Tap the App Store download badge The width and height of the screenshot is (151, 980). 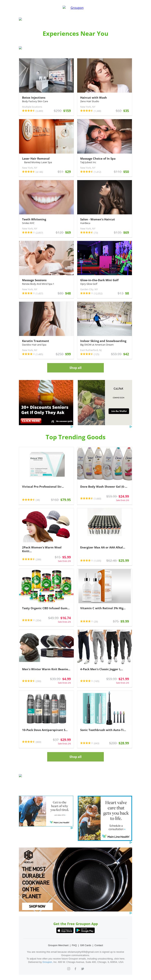click(65, 930)
